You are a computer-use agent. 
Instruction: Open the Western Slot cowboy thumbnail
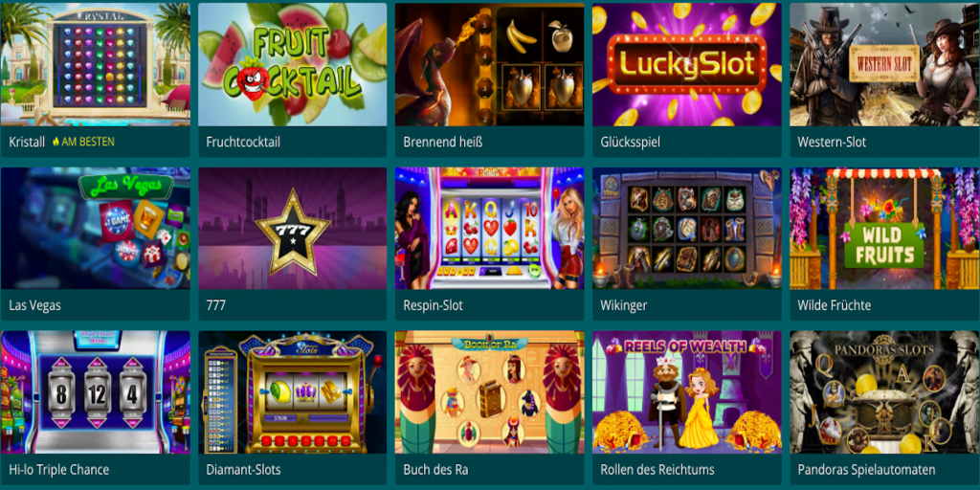(x=884, y=64)
